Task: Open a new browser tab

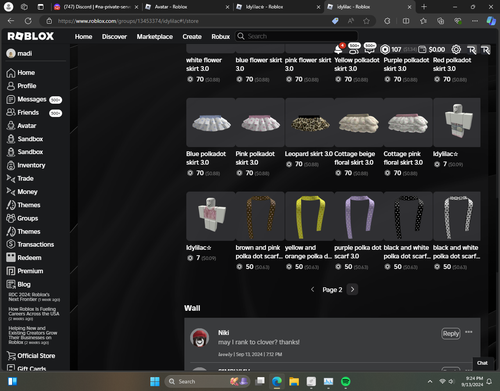Action: point(424,7)
